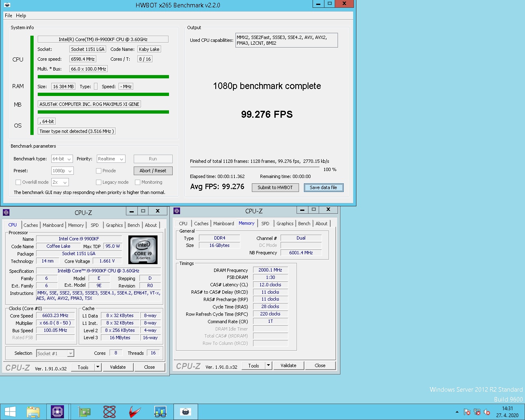Launch the red winged V taskbar icon
Viewport: 525px width, 420px height.
(135, 412)
